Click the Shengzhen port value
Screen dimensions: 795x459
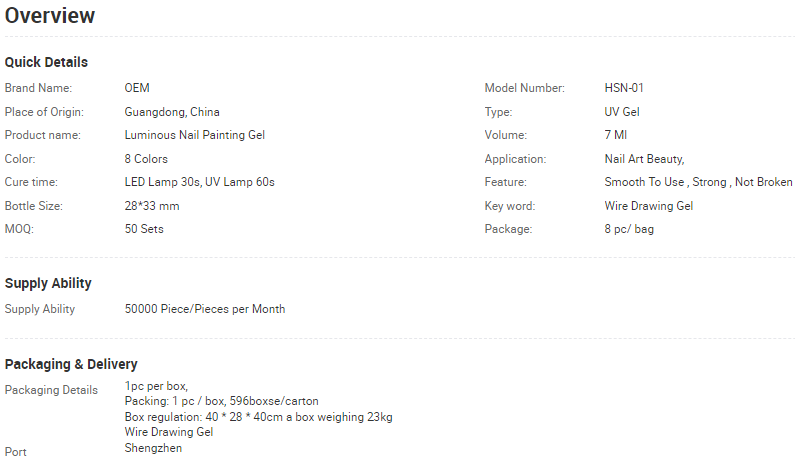point(153,448)
